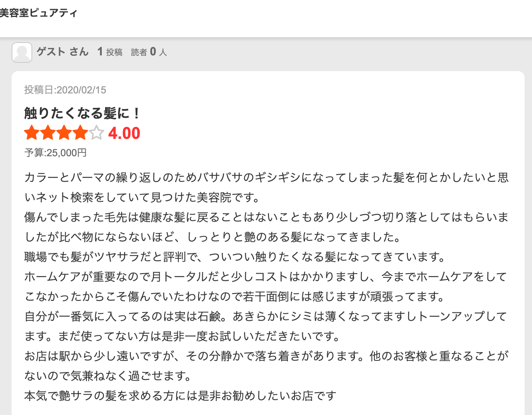532x415 pixels.
Task: Open the review title 触りたくなる髪に！
Action: [83, 113]
